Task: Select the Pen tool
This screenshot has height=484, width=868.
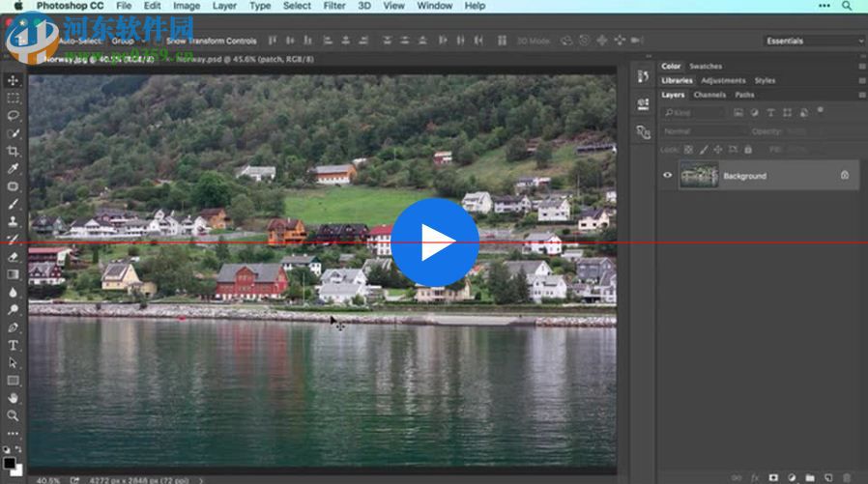Action: 13,327
